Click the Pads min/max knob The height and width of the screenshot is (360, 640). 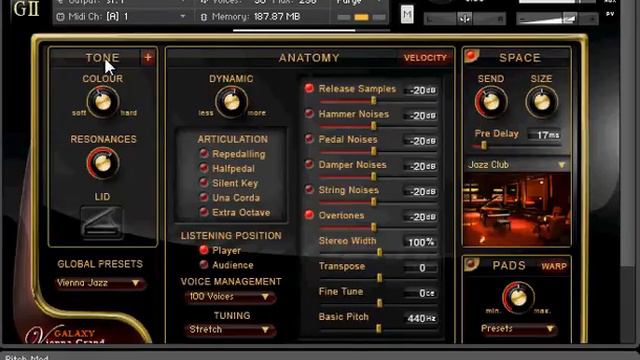pyautogui.click(x=518, y=298)
